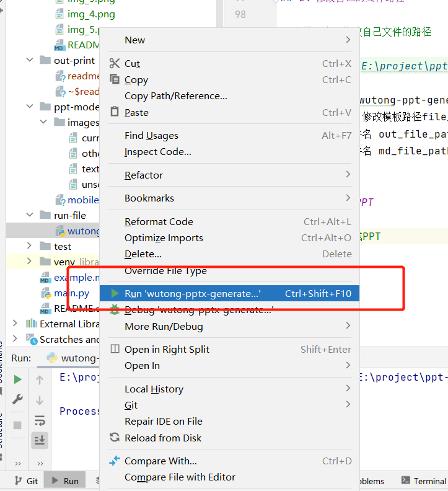Open the Terminal tool window tab
The height and width of the screenshot is (491, 448).
(x=424, y=480)
